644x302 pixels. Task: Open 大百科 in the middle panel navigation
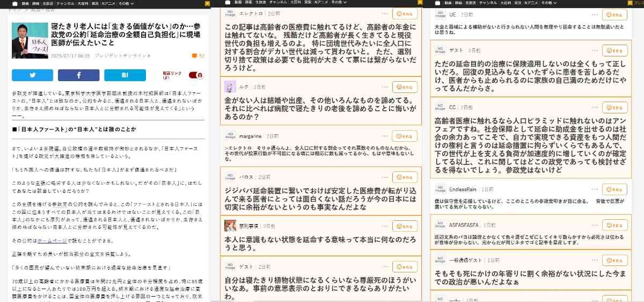coord(295,3)
